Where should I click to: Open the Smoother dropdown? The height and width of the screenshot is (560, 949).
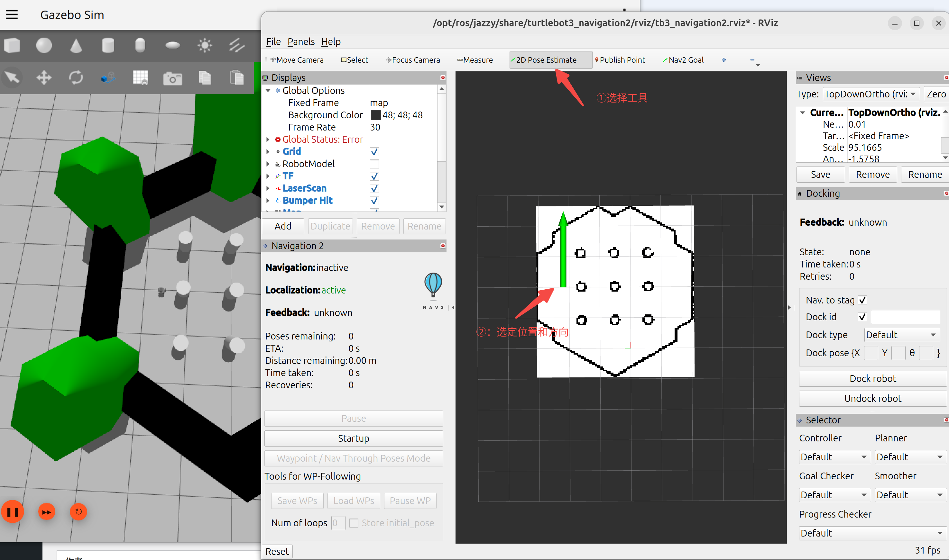pos(910,495)
